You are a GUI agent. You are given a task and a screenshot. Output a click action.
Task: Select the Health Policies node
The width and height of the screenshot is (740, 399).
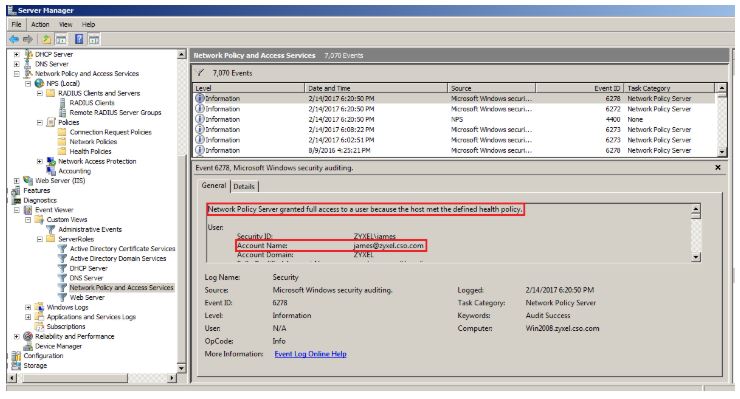point(90,152)
